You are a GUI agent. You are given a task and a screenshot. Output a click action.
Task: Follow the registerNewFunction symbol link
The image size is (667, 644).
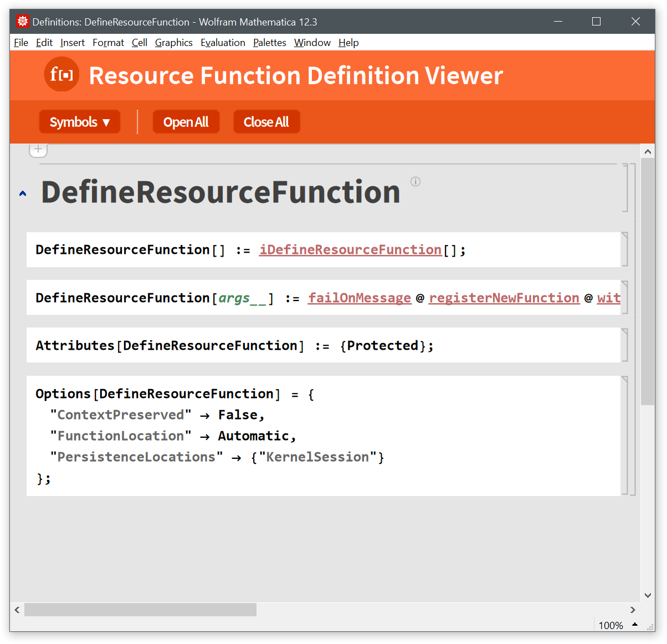504,298
